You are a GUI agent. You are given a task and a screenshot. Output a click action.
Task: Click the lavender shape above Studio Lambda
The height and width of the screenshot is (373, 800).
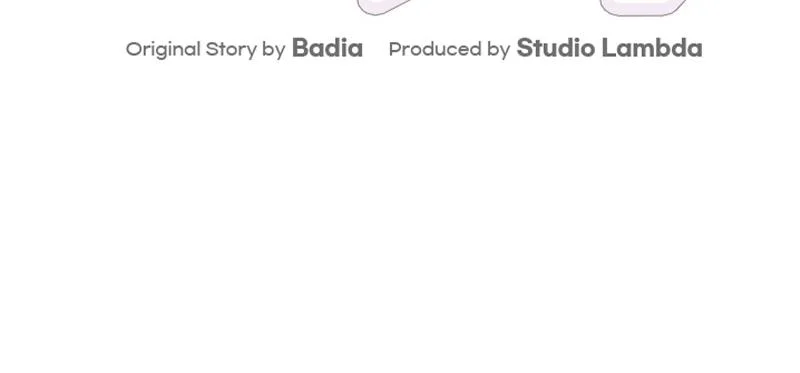pyautogui.click(x=644, y=7)
